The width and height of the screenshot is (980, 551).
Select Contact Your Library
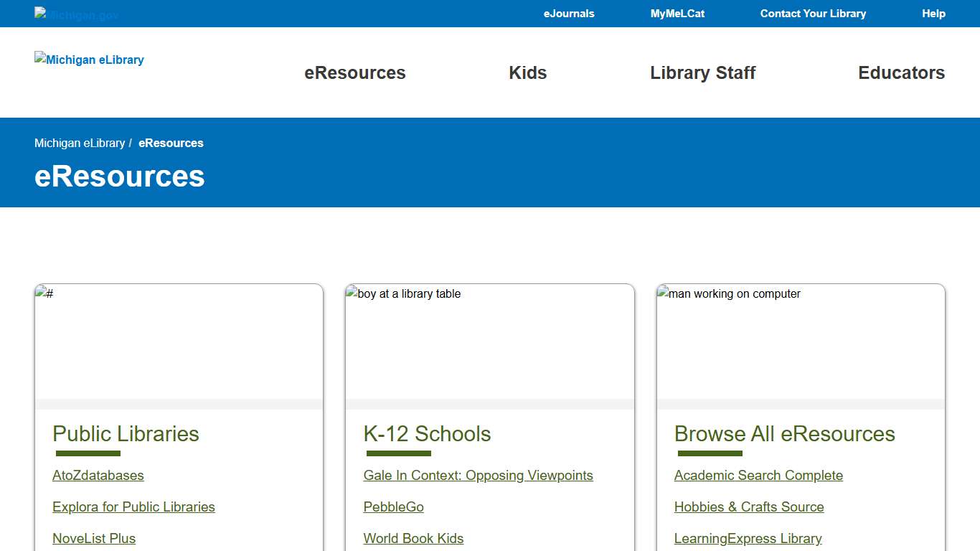813,14
